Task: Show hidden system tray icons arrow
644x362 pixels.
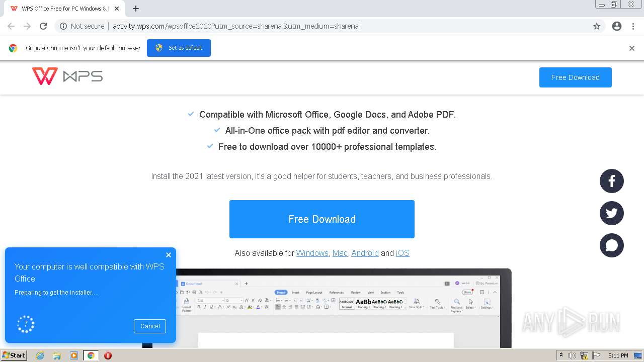Action: (561, 355)
